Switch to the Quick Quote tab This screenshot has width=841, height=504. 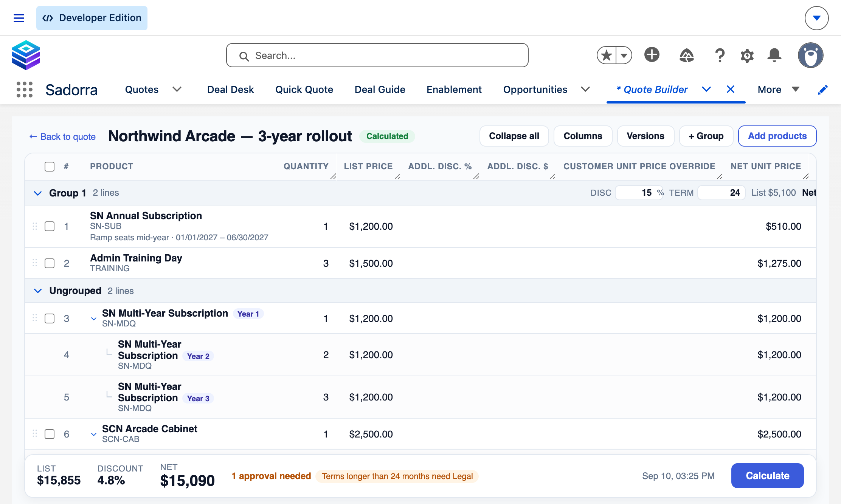pyautogui.click(x=304, y=90)
